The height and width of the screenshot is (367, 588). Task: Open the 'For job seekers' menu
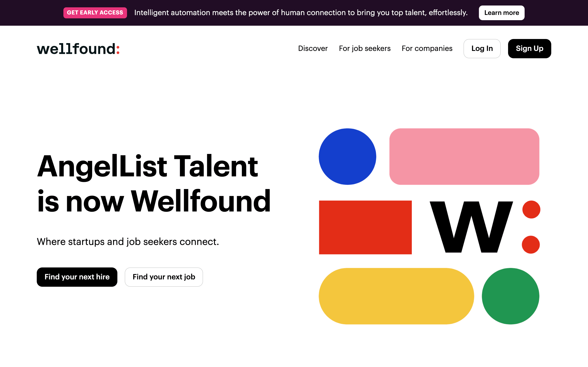pyautogui.click(x=365, y=48)
